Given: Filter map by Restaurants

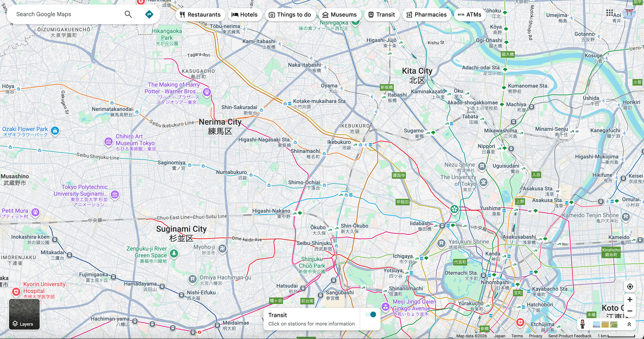Looking at the screenshot, I should coord(200,15).
